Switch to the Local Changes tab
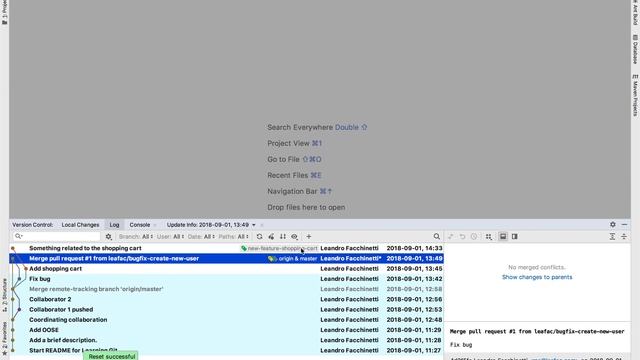The width and height of the screenshot is (640, 360). pyautogui.click(x=80, y=225)
